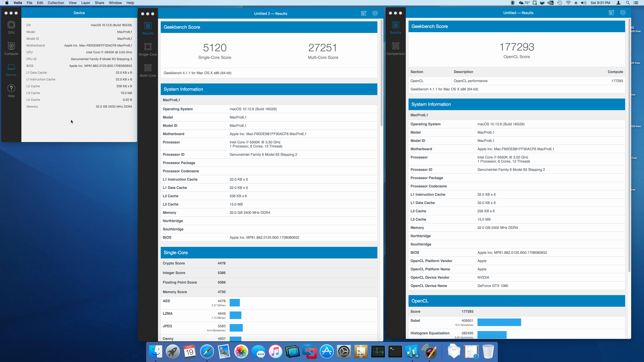Open the File menu
Screen dimensions: 644x362
29,3
